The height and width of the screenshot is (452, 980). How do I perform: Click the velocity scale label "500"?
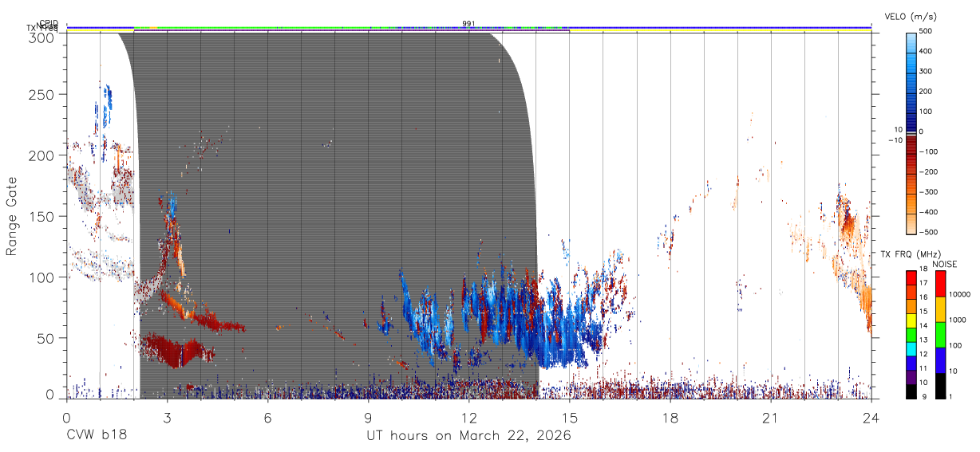(x=927, y=31)
